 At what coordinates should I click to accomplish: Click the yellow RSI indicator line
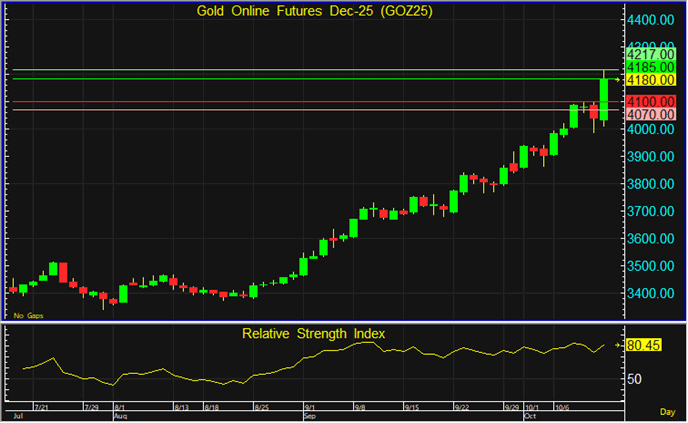coord(313,364)
